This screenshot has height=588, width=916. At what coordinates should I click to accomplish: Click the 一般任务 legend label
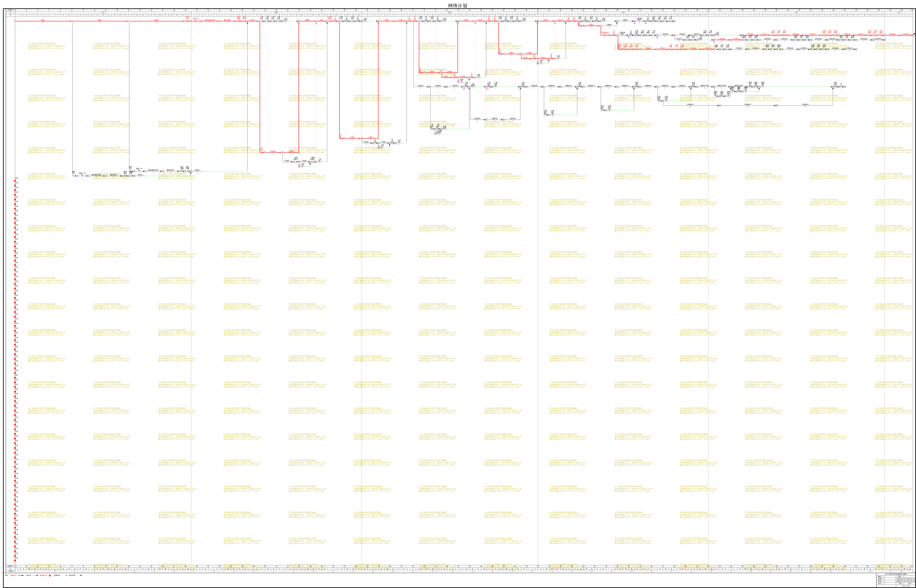(28, 575)
